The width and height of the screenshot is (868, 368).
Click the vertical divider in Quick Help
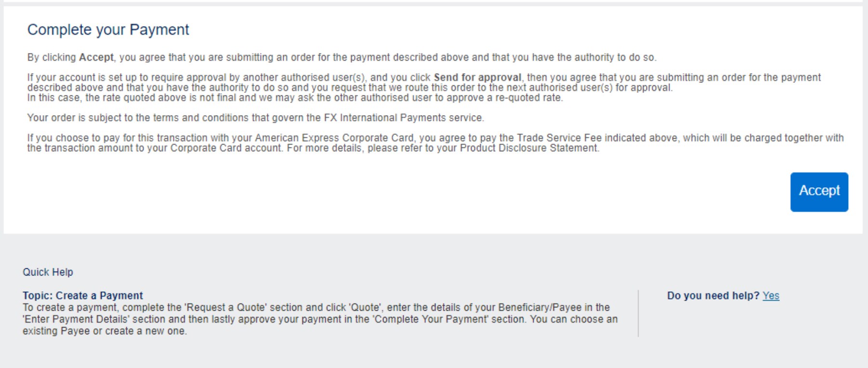tap(638, 313)
